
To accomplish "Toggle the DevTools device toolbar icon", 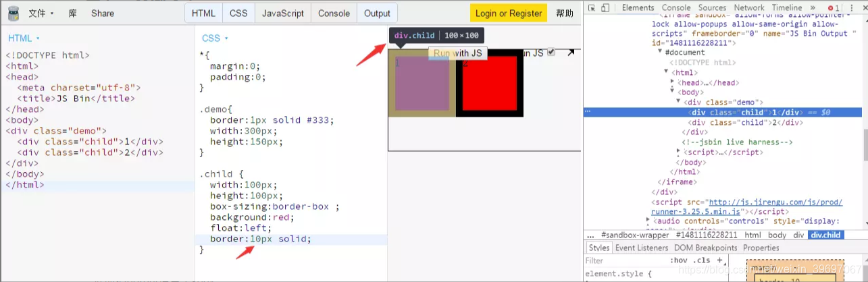I will (x=605, y=7).
